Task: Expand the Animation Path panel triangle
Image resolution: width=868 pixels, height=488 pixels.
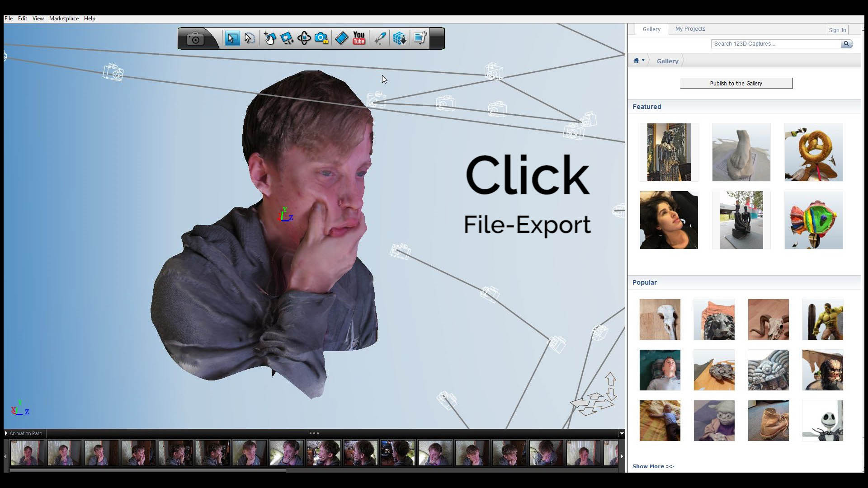Action: coord(6,433)
